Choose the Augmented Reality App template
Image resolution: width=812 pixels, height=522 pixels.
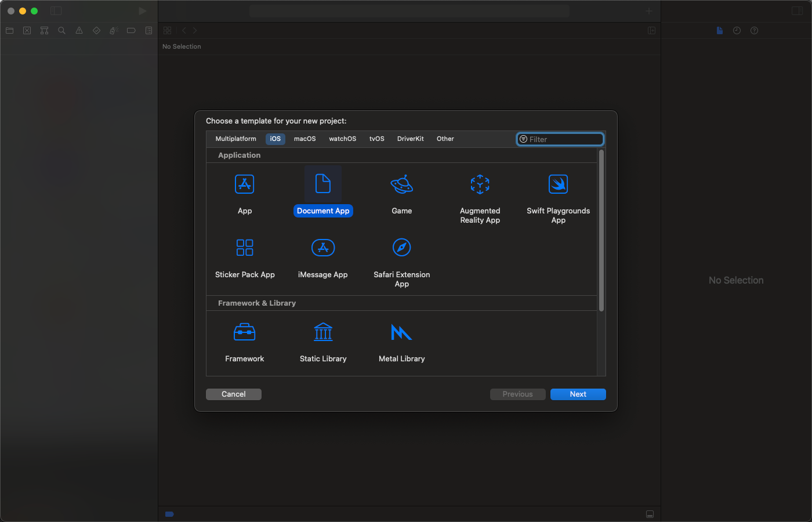point(480,198)
